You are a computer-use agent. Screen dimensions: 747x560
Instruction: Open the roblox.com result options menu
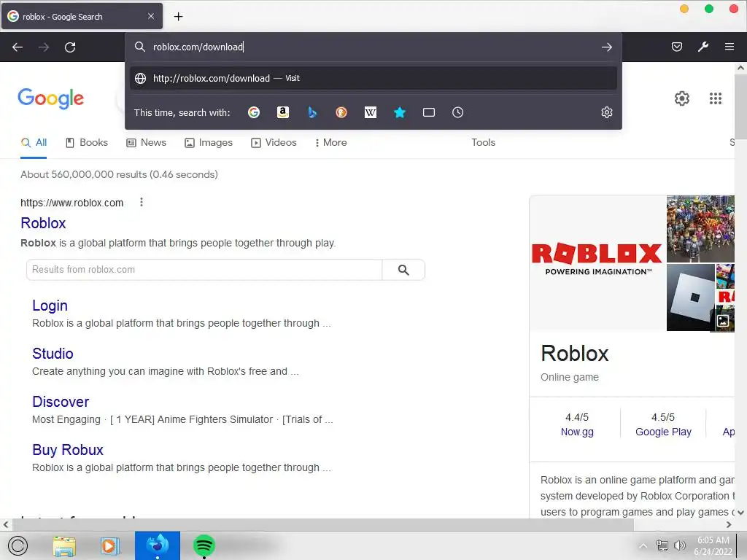coord(141,203)
